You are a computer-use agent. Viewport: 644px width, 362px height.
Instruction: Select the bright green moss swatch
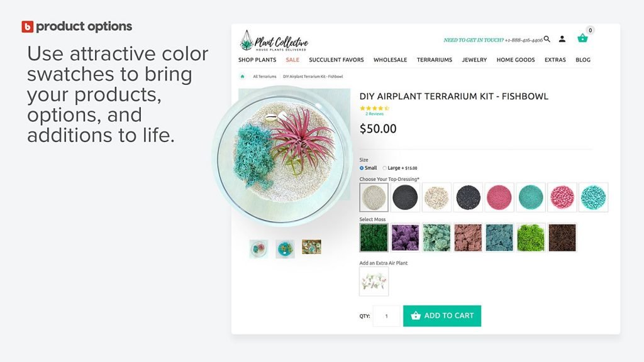pyautogui.click(x=531, y=238)
